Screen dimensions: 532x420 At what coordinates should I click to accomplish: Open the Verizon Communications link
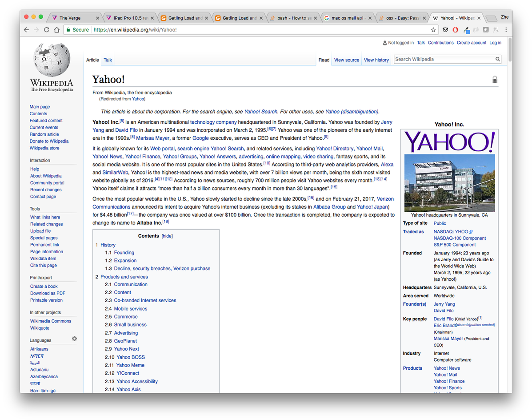point(111,207)
